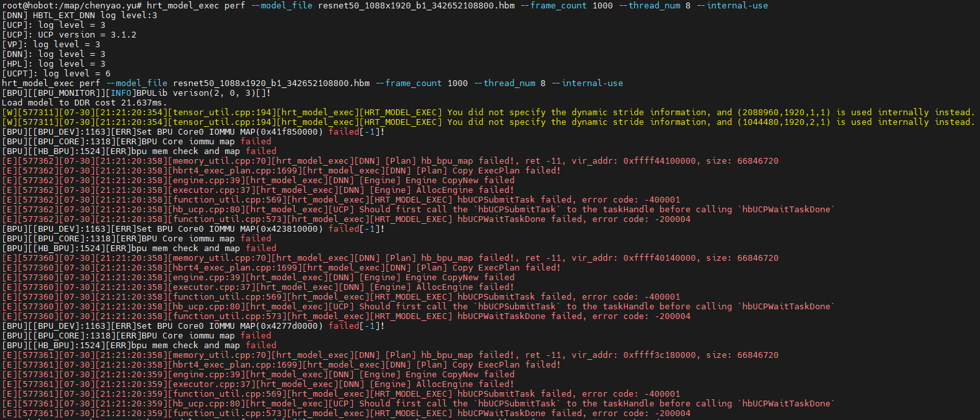The width and height of the screenshot is (980, 420).
Task: Click the IOMMU MAP address 0x4277d0000
Action: 289,326
